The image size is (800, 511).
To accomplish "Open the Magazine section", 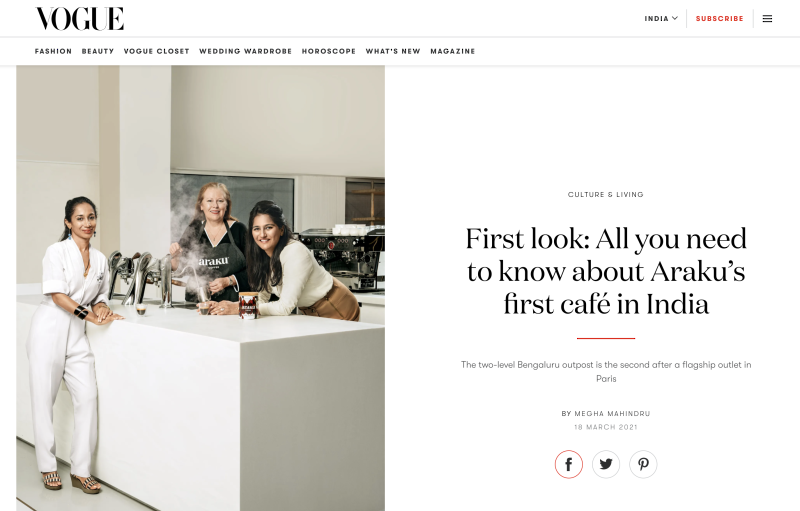I will point(453,51).
